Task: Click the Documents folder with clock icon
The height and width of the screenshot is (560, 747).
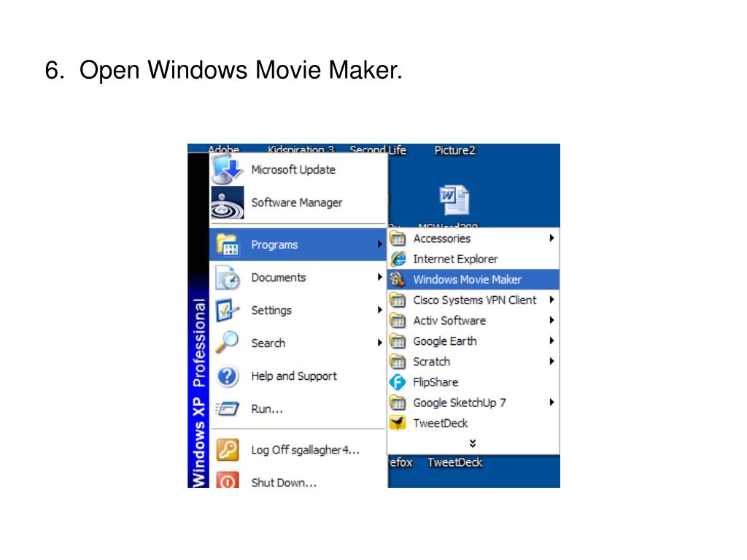Action: tap(228, 278)
